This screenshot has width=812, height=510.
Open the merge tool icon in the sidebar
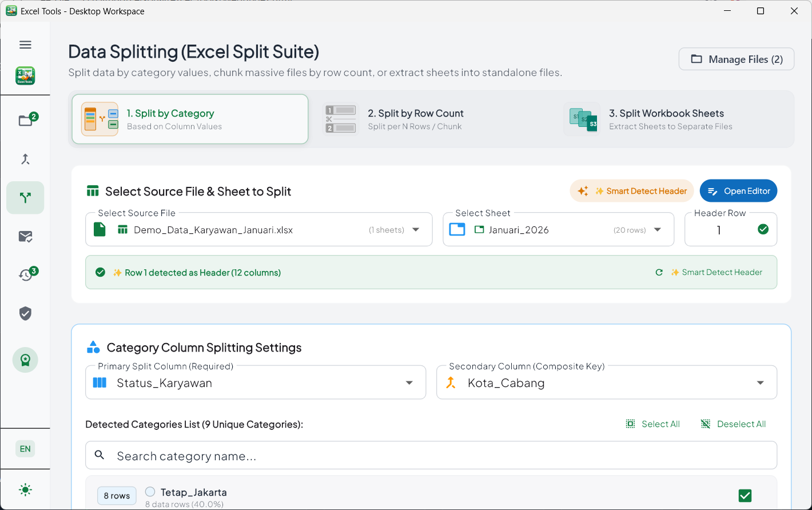coord(25,160)
